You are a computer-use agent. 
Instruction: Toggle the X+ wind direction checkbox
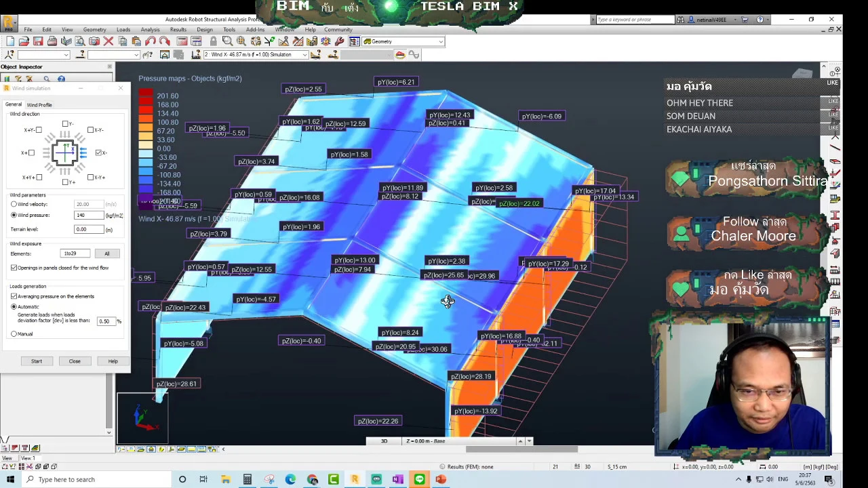(31, 152)
